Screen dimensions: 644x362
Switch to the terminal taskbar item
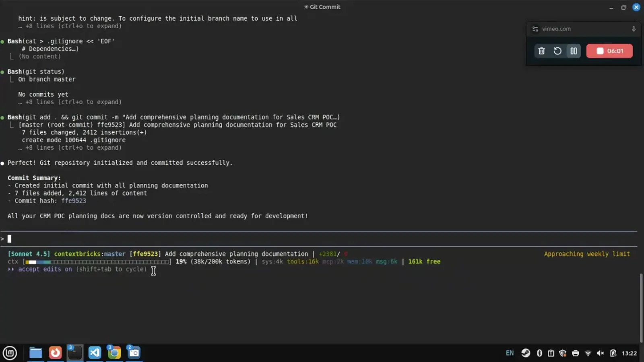(75, 353)
